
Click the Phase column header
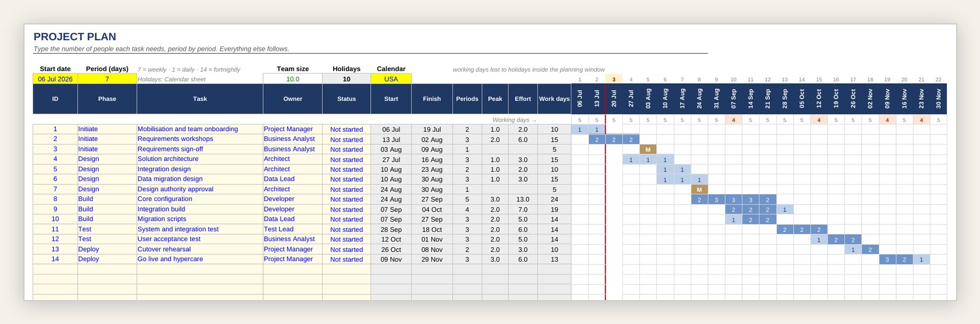point(107,98)
